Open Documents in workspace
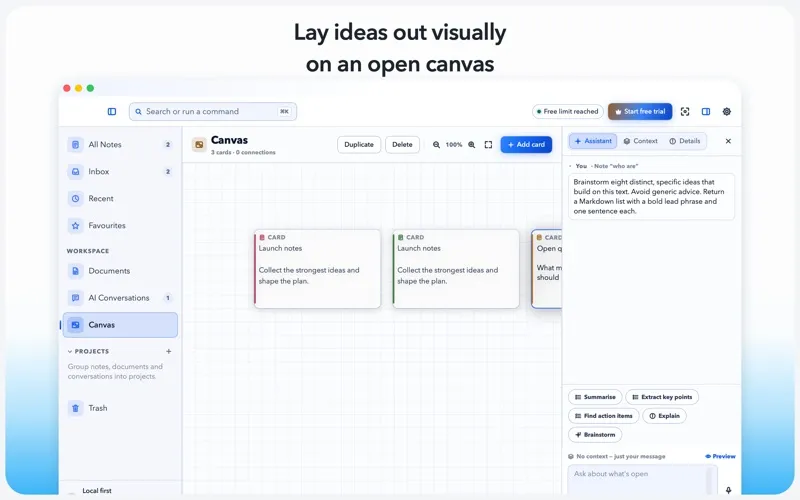 pyautogui.click(x=120, y=271)
